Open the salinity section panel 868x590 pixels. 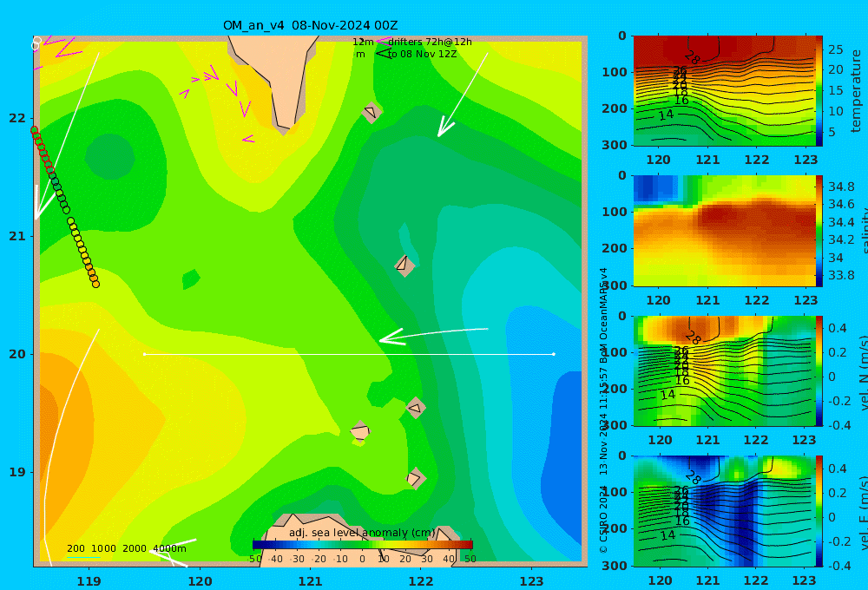[724, 231]
